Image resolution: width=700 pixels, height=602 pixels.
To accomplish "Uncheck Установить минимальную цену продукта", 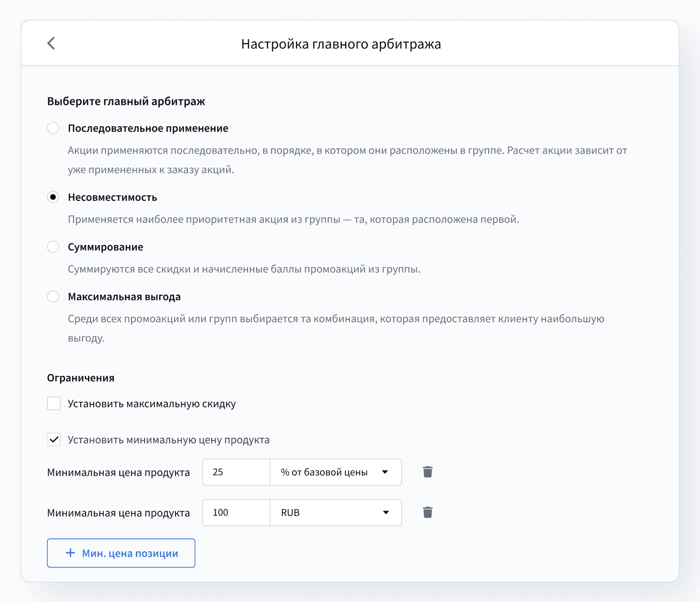I will pyautogui.click(x=54, y=440).
